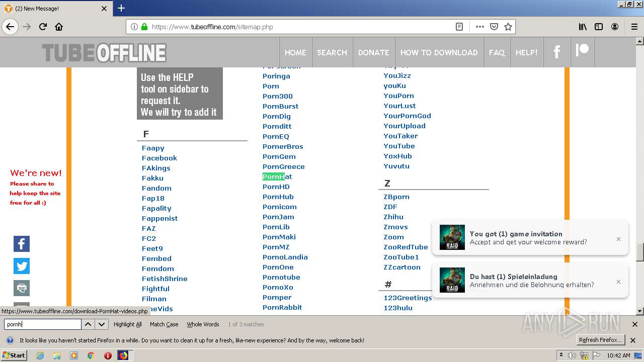
Task: Reload the current page
Action: point(43,27)
